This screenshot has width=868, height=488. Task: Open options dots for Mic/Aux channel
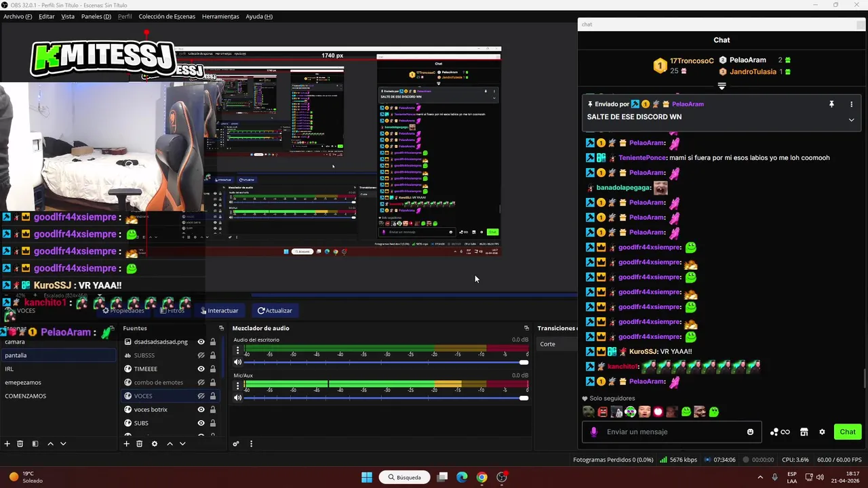237,386
